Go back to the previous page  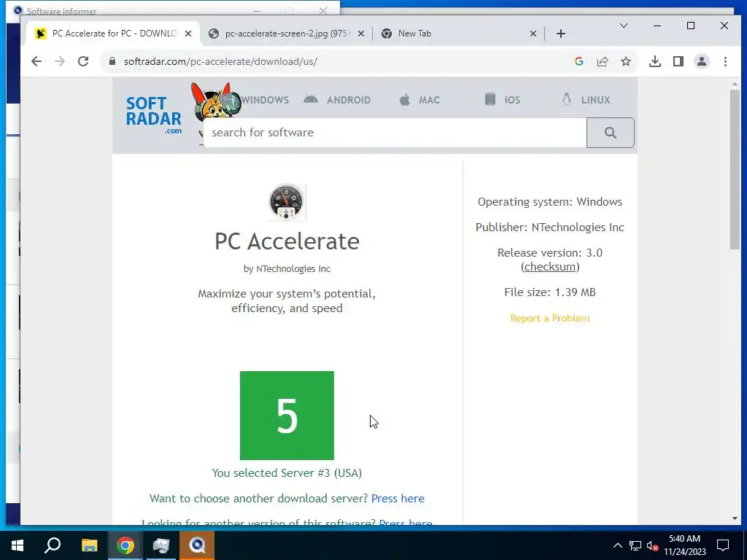click(36, 61)
